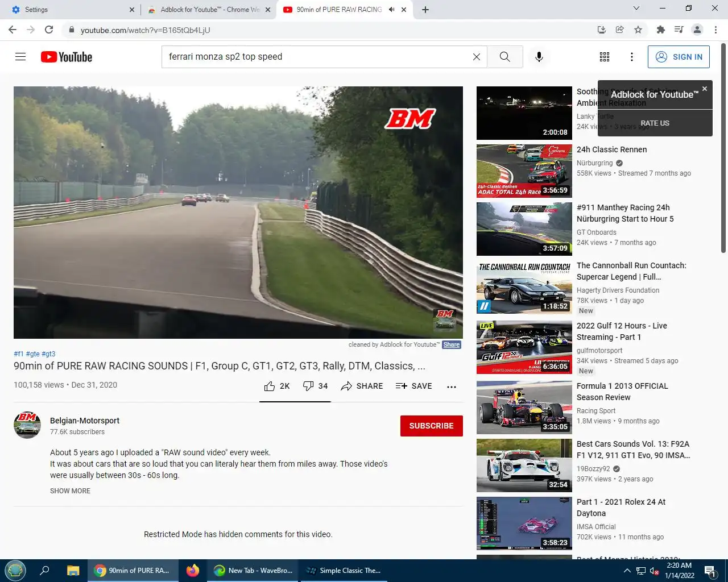The height and width of the screenshot is (582, 728).
Task: Open the #f1 hashtag link
Action: [x=19, y=354]
